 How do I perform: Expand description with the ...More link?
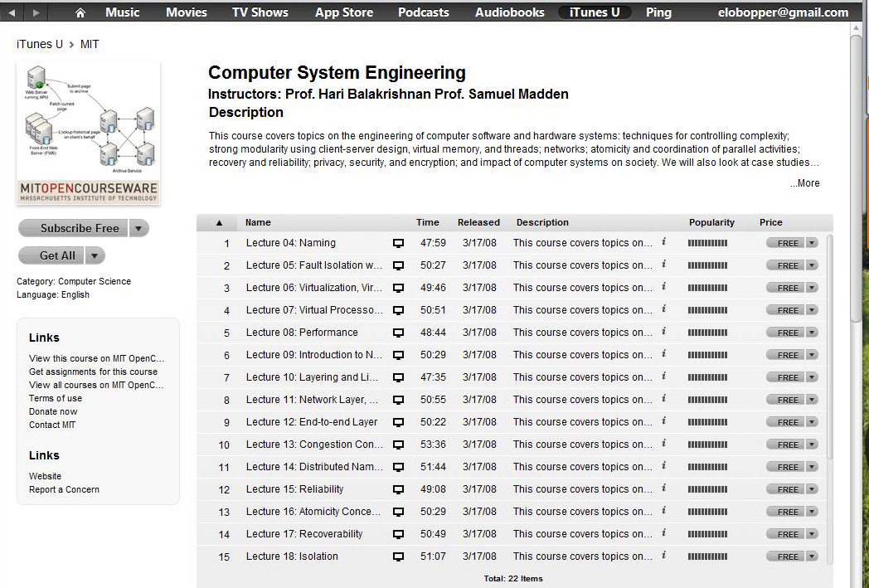tap(804, 183)
